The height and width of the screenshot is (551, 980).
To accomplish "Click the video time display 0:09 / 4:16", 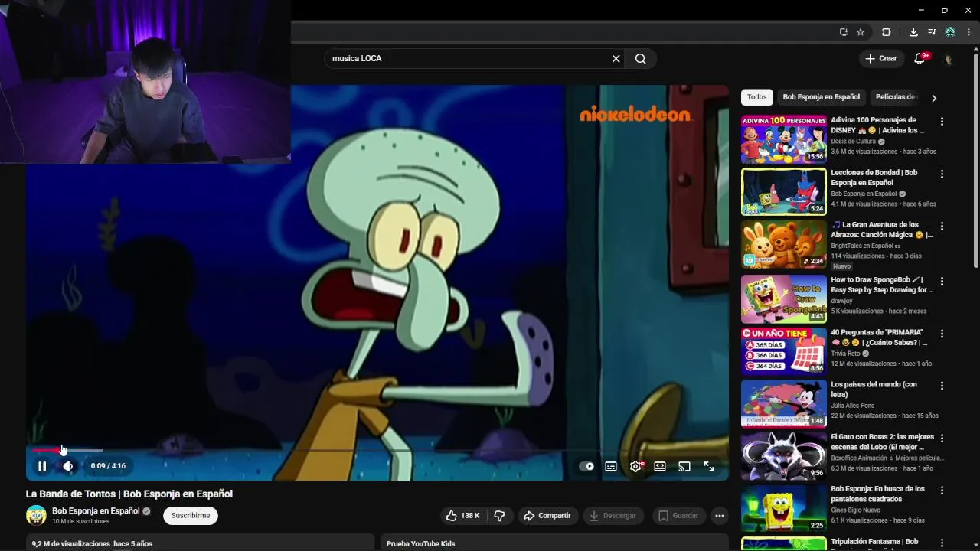I will coord(108,466).
